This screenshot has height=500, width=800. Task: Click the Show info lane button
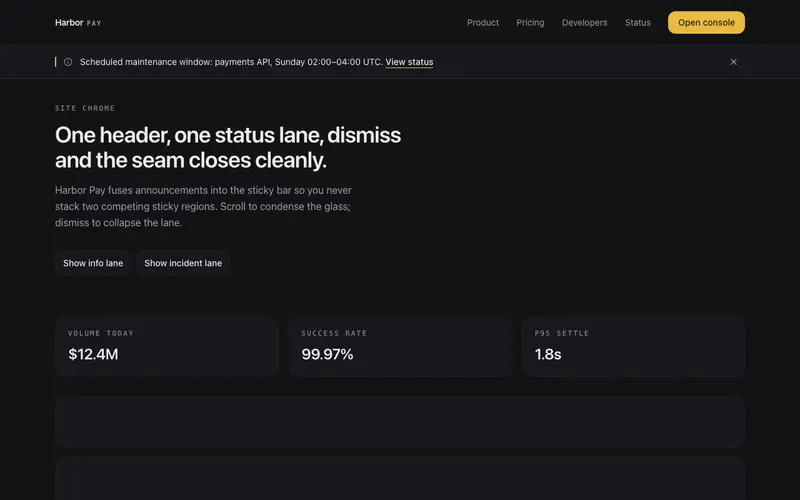pyautogui.click(x=93, y=263)
